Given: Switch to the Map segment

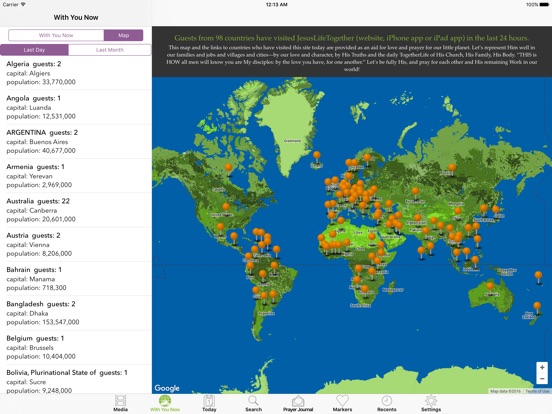Looking at the screenshot, I should [124, 35].
